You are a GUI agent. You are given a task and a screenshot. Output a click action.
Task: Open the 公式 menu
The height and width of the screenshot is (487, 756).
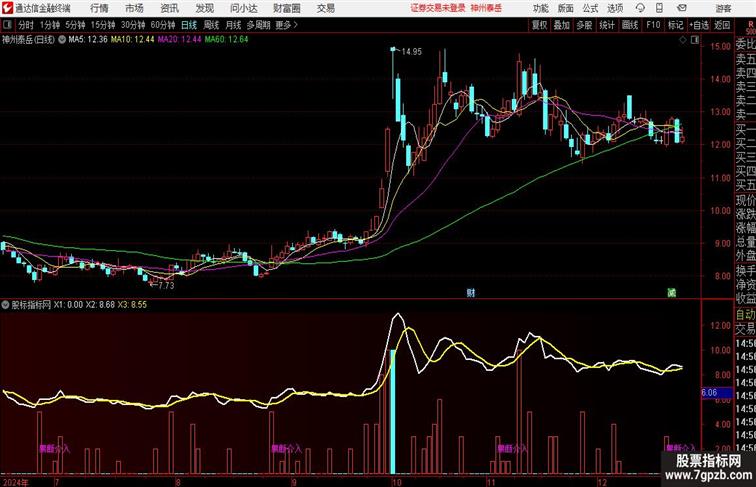(590, 8)
